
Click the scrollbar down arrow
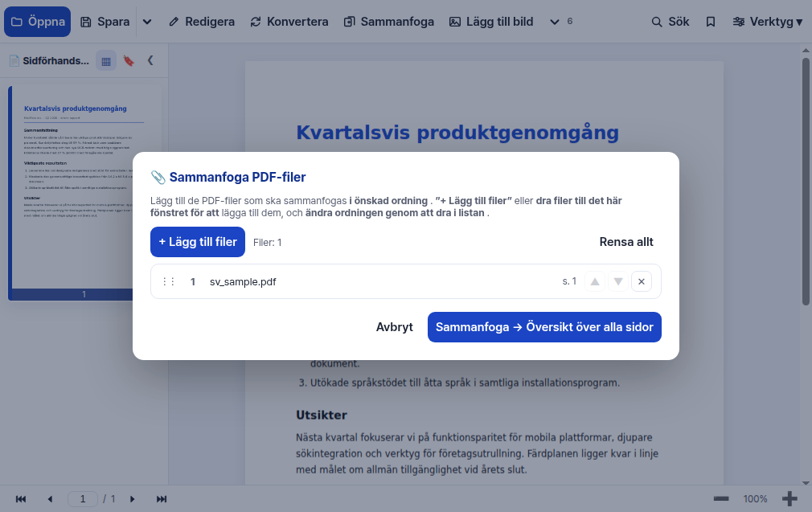[x=806, y=482]
